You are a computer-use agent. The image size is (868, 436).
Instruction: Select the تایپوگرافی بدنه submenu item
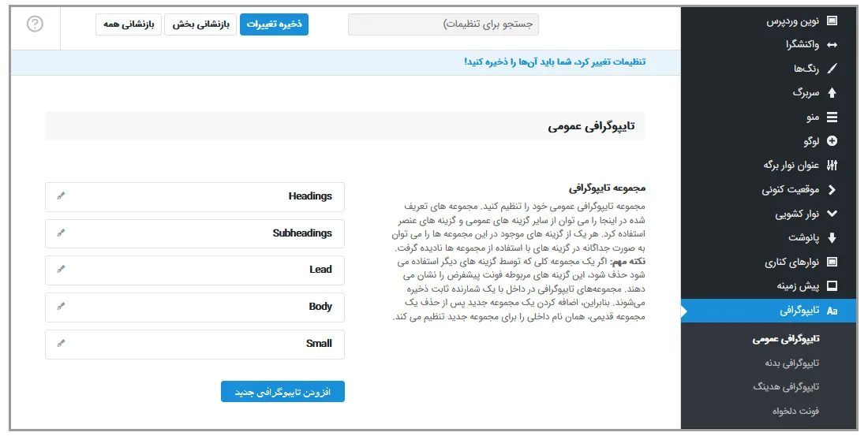pos(791,363)
